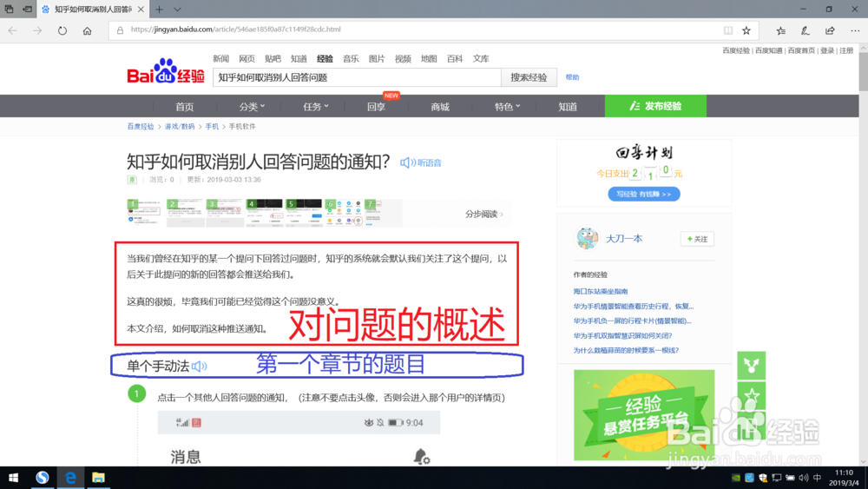Click the volume icon in system tray
The height and width of the screenshot is (489, 868).
coord(803,478)
